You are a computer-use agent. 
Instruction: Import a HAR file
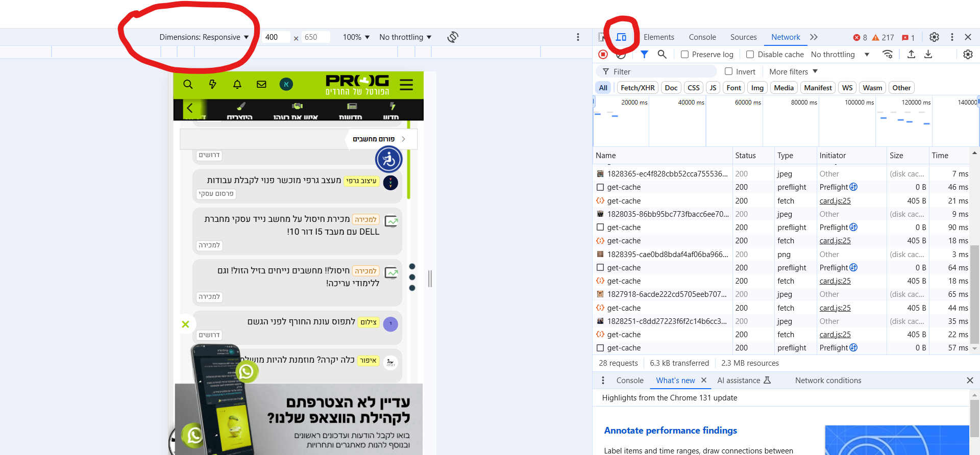(911, 55)
